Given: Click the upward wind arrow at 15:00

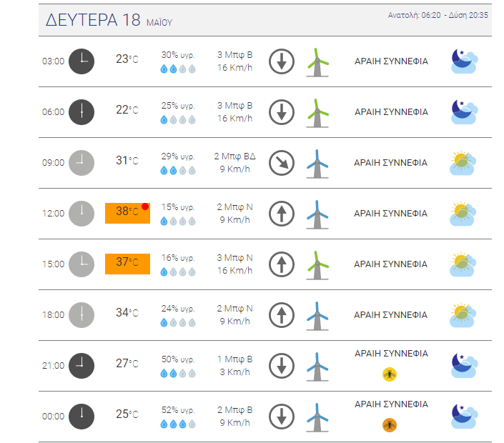Looking at the screenshot, I should point(282,264).
